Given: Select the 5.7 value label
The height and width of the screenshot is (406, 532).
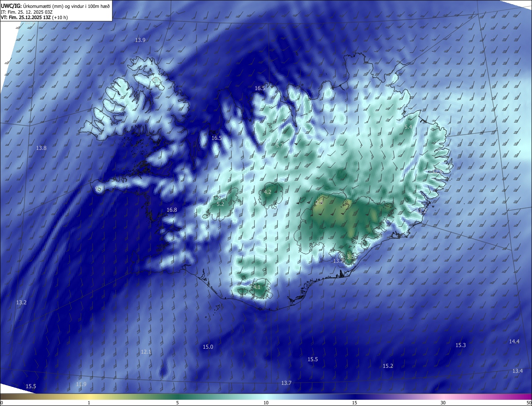Looking at the screenshot, I should point(280,146).
